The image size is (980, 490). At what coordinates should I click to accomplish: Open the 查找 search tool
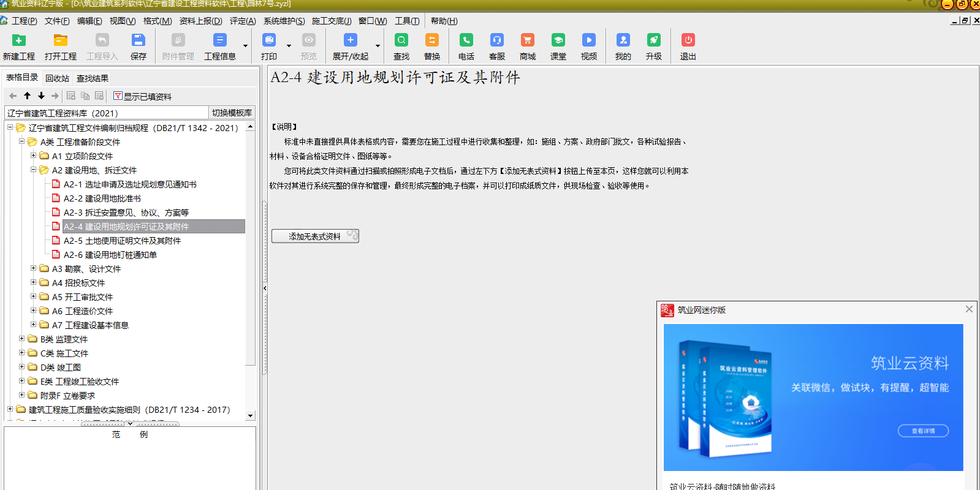click(401, 47)
